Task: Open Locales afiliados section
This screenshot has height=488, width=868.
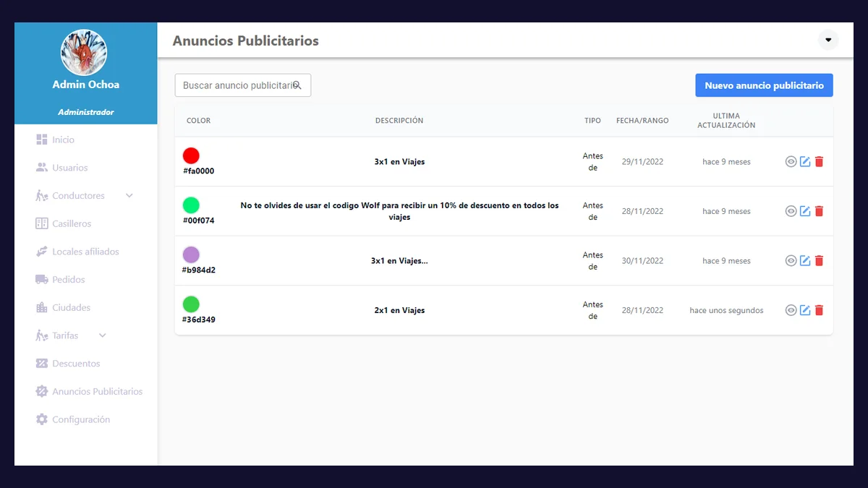Action: (85, 252)
